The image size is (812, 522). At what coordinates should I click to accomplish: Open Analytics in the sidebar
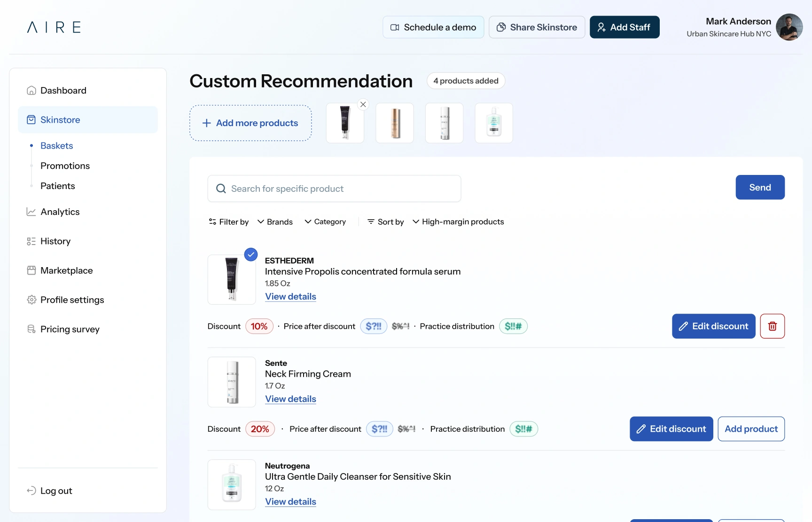pos(60,212)
